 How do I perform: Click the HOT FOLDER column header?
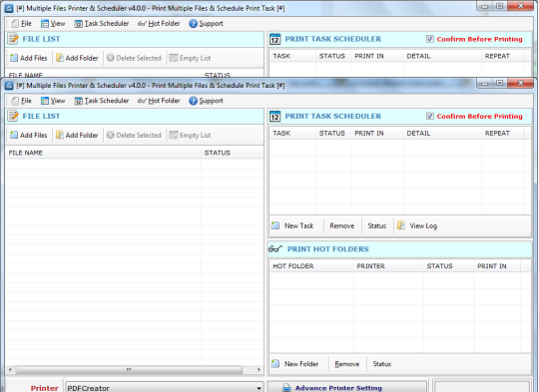(x=311, y=266)
